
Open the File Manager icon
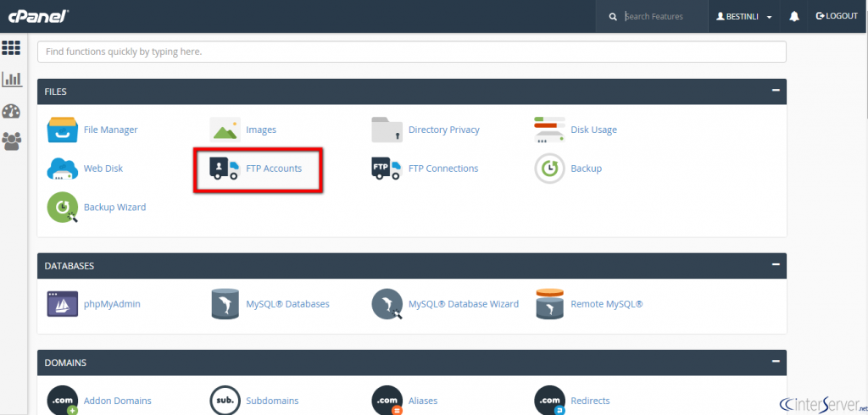pos(63,130)
